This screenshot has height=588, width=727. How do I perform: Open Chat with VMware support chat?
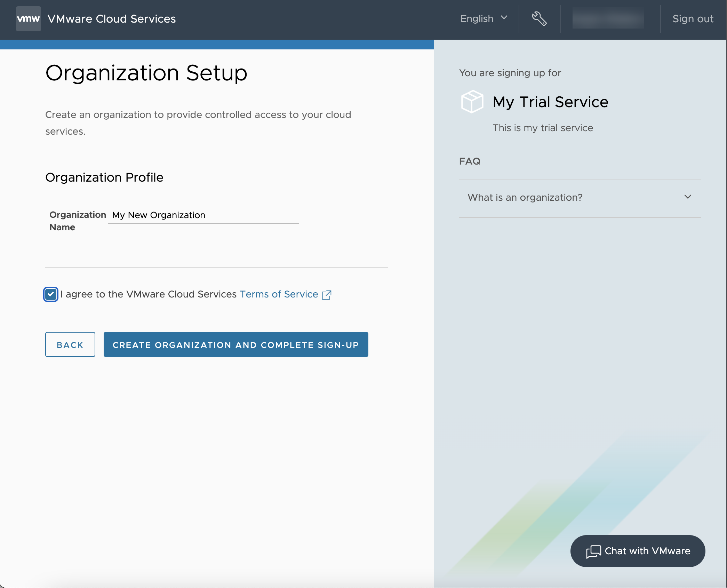(x=638, y=551)
